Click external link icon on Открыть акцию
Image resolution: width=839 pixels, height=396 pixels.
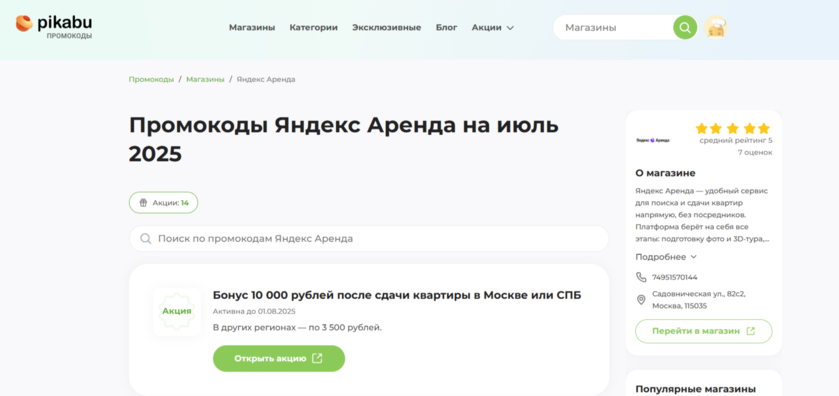317,358
